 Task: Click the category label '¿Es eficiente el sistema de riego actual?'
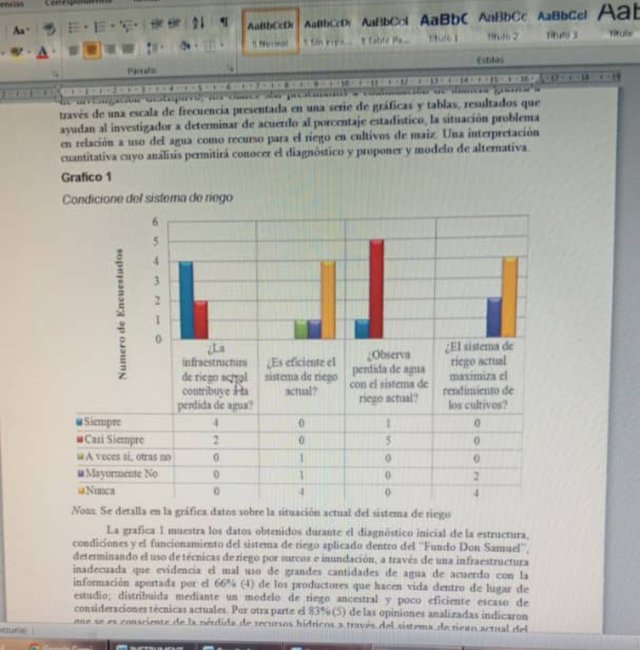301,376
